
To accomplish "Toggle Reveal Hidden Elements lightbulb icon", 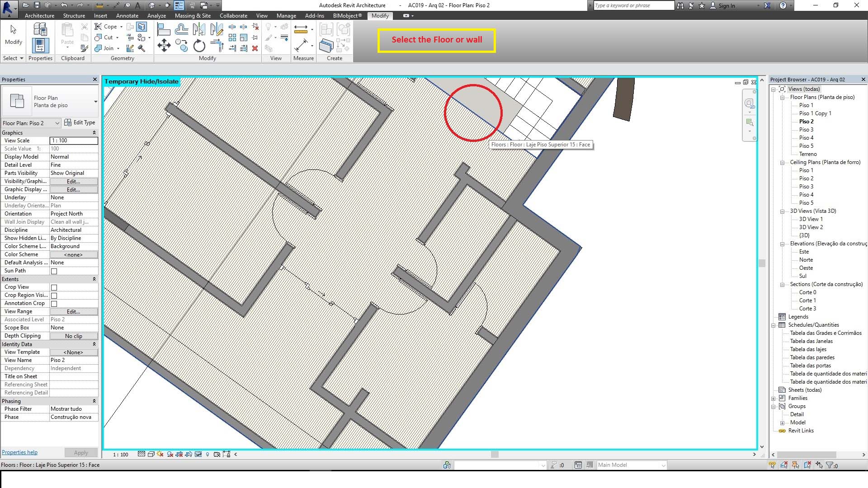I will (208, 454).
